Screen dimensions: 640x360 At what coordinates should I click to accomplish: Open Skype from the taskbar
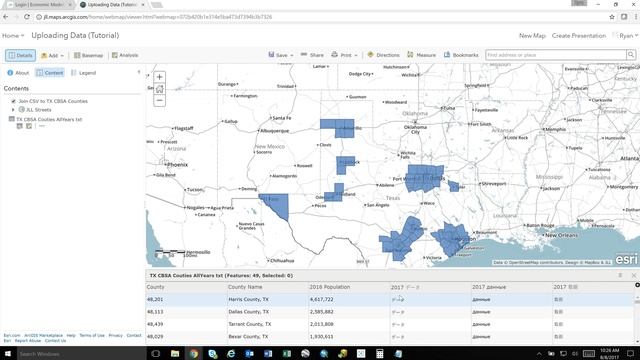click(212, 353)
